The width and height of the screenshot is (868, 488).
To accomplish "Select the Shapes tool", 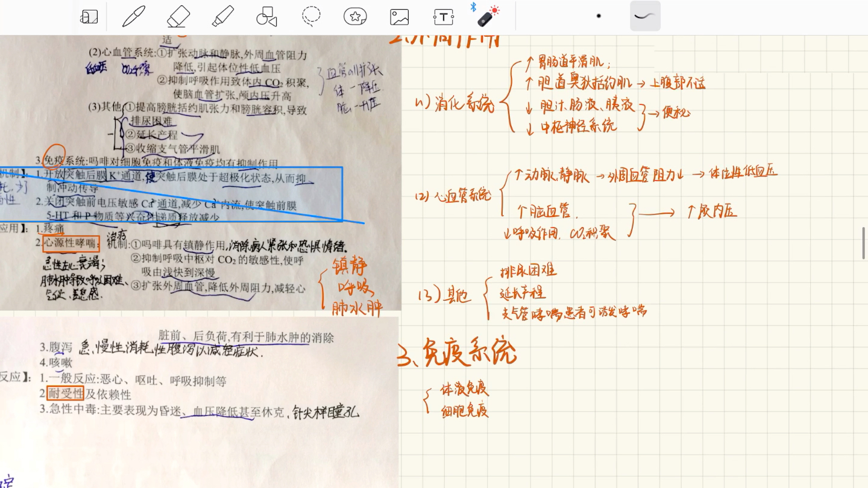I will [266, 17].
